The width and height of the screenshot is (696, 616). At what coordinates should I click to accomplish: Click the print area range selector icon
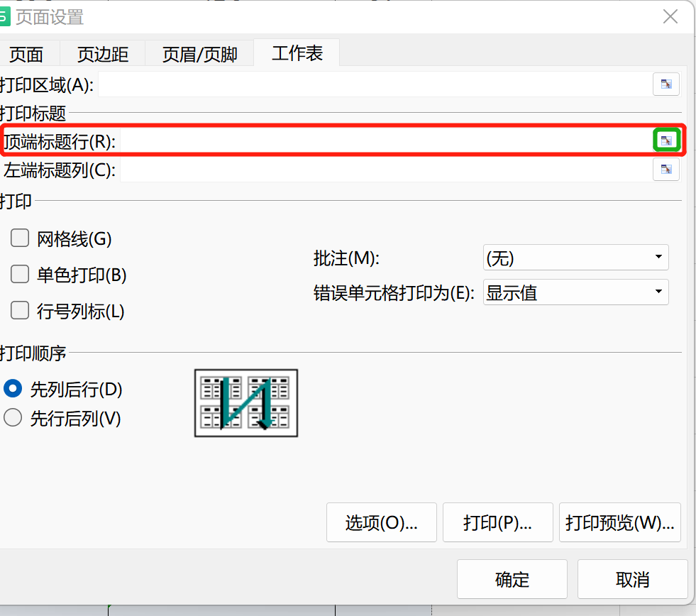tap(665, 84)
